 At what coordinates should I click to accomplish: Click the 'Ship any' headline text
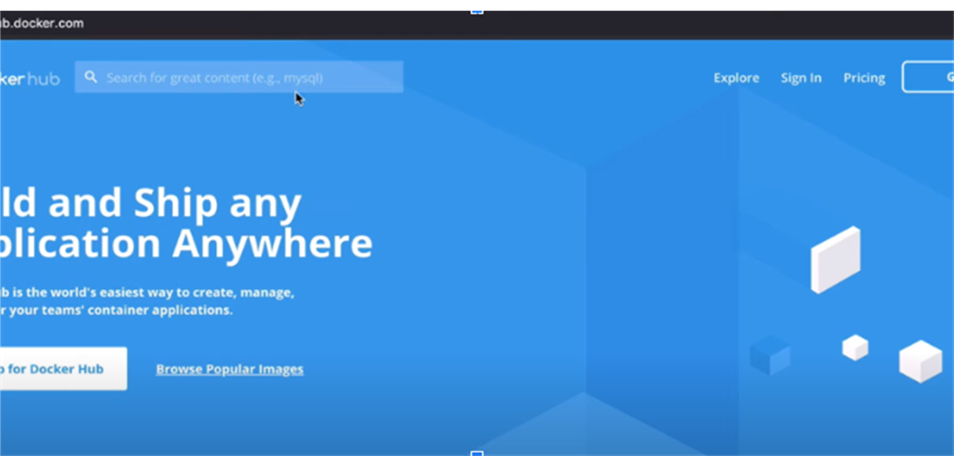coord(217,203)
